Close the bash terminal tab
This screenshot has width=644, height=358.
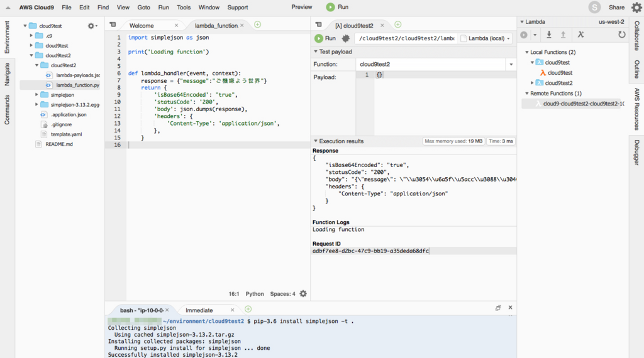[x=167, y=310]
